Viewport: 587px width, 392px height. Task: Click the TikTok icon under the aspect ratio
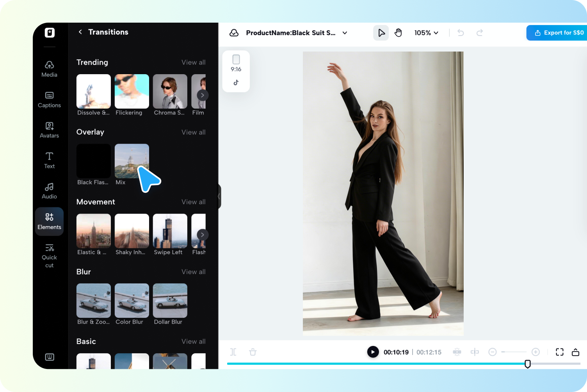[236, 82]
